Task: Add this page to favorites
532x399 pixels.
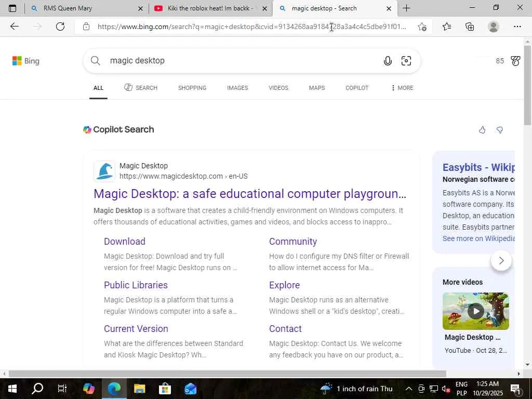Action: [422, 26]
